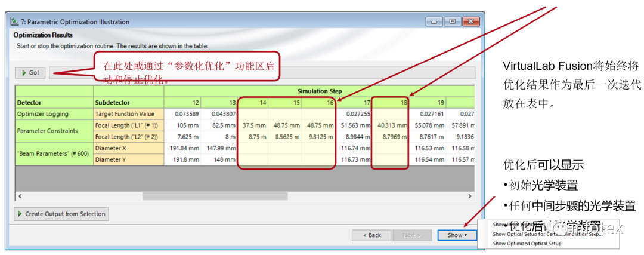Click cell value 40.313 mm

click(x=390, y=125)
